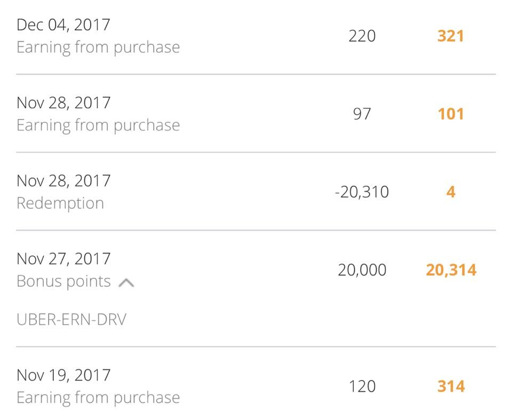Click the Nov 19, 2017 date
Viewport: 512px width, 420px height.
coord(63,375)
